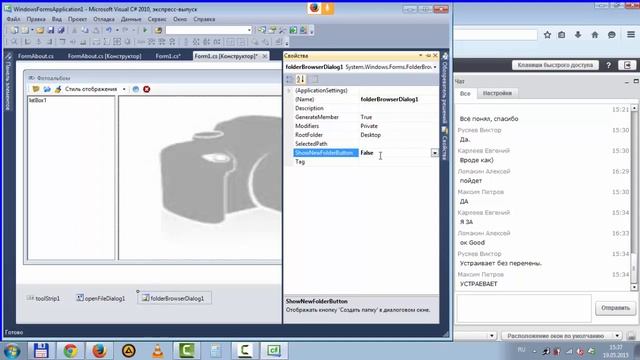The image size is (640, 360).
Task: Click the Undo toolbar icon
Action: (x=109, y=30)
